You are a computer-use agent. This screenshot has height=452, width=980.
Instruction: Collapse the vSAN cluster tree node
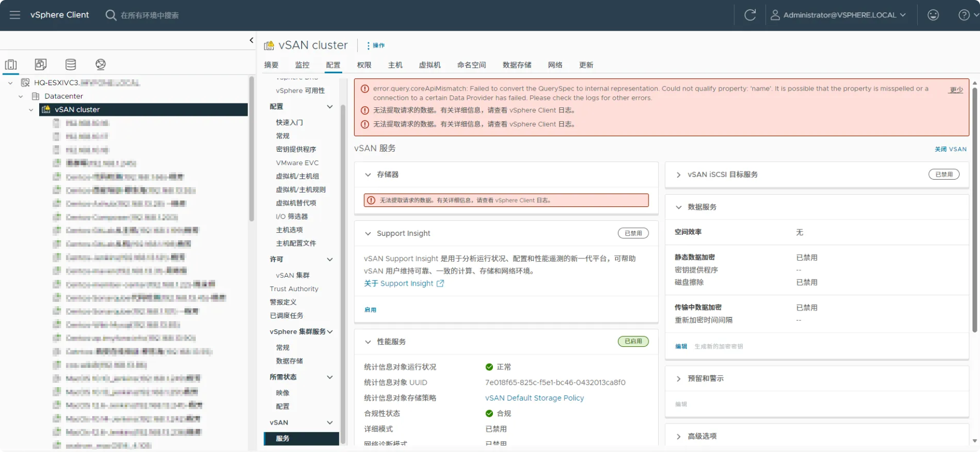(31, 110)
